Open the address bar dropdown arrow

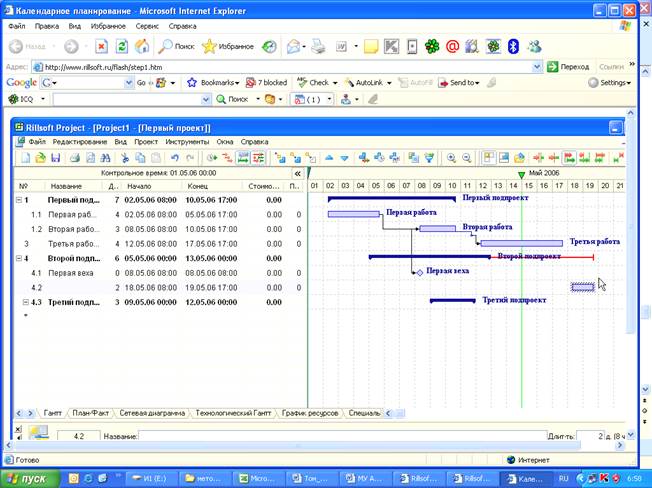pyautogui.click(x=537, y=67)
